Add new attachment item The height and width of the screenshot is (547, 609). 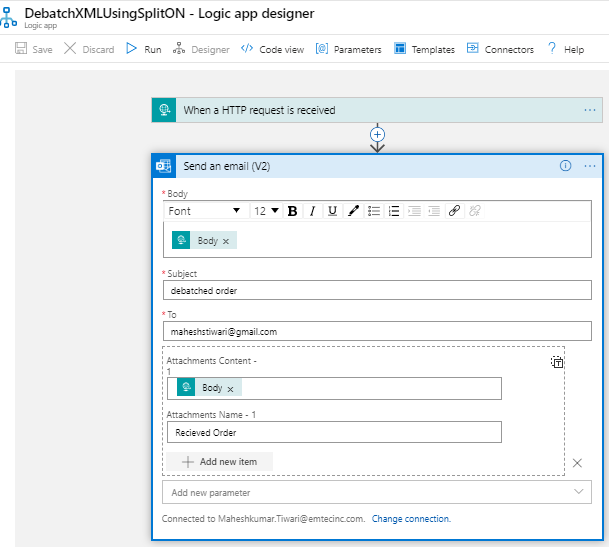tap(219, 462)
